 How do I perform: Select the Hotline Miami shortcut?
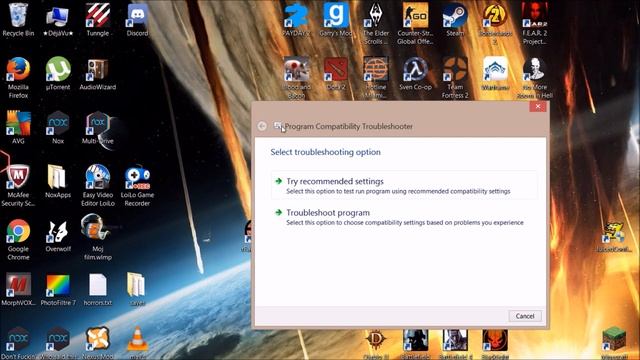376,78
